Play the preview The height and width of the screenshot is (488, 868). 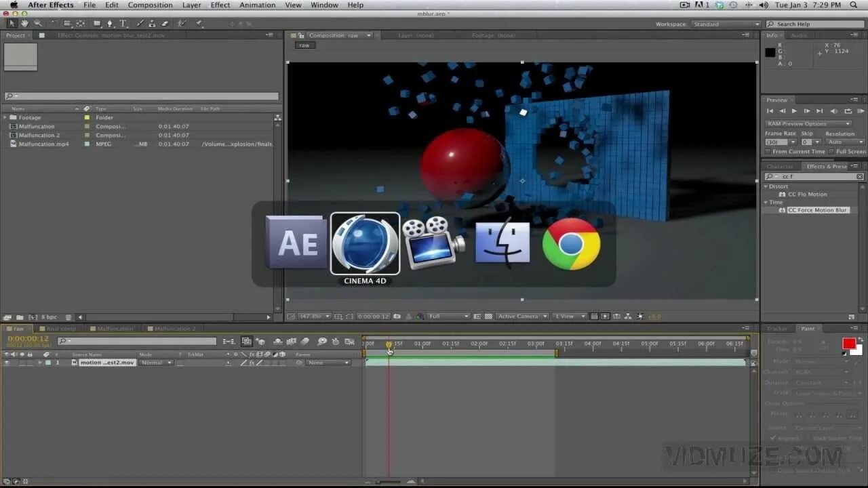click(x=795, y=110)
